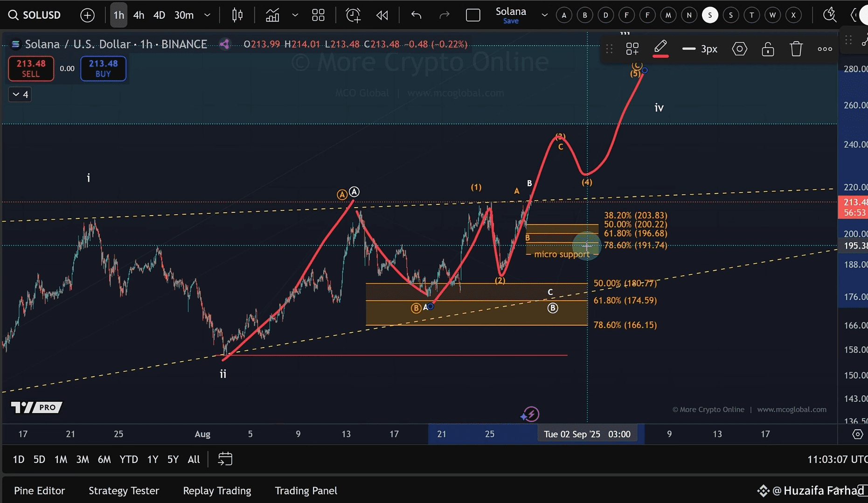The width and height of the screenshot is (868, 503).
Task: Delete the selected drawing with trash icon
Action: pos(796,49)
